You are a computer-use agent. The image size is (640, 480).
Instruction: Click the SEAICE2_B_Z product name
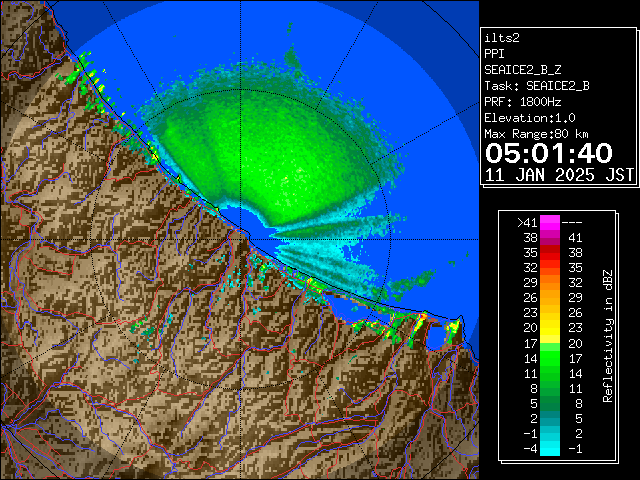[522, 70]
